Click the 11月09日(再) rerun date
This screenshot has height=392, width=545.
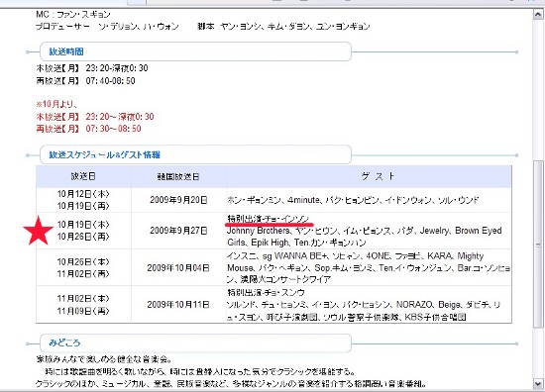[x=83, y=311]
